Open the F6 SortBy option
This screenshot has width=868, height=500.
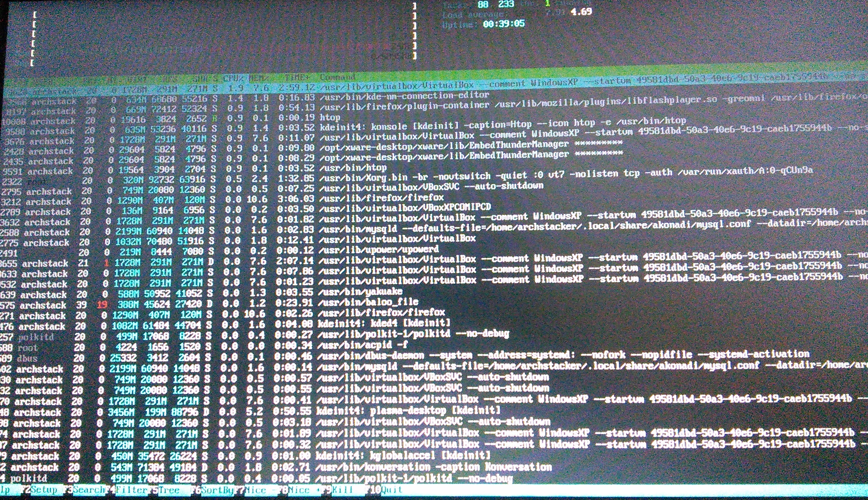213,490
